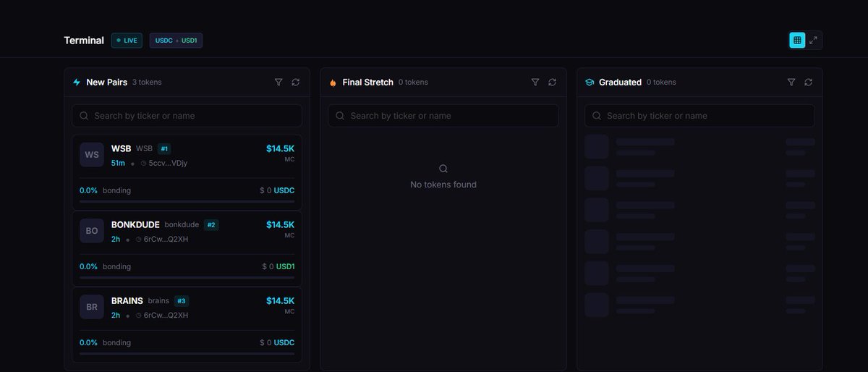Click the #1 rank badge

164,148
